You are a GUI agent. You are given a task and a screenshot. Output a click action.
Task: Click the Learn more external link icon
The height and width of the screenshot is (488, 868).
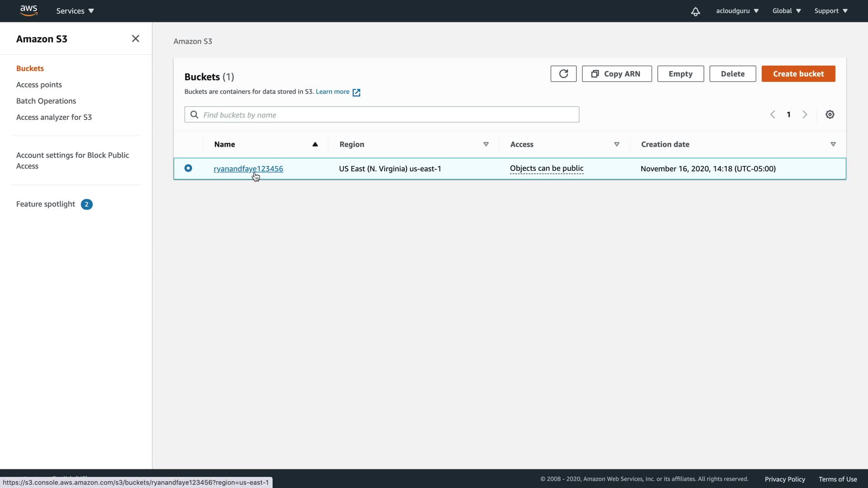point(356,92)
